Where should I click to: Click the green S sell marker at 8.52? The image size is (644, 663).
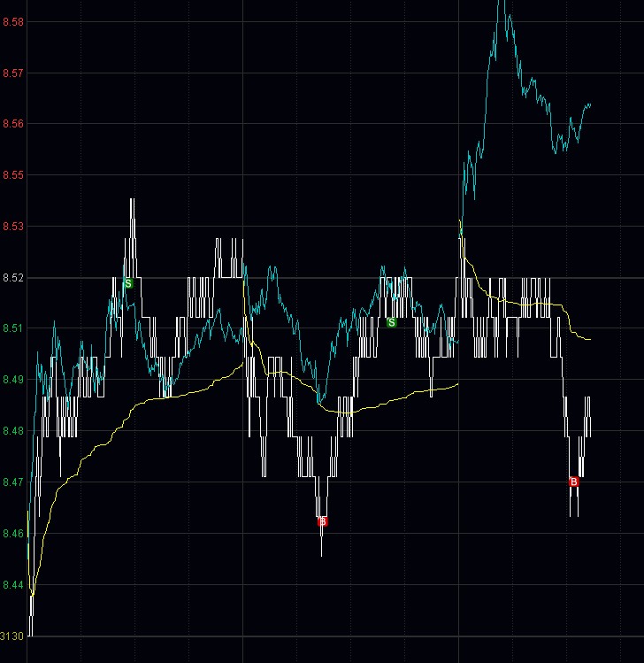click(128, 283)
